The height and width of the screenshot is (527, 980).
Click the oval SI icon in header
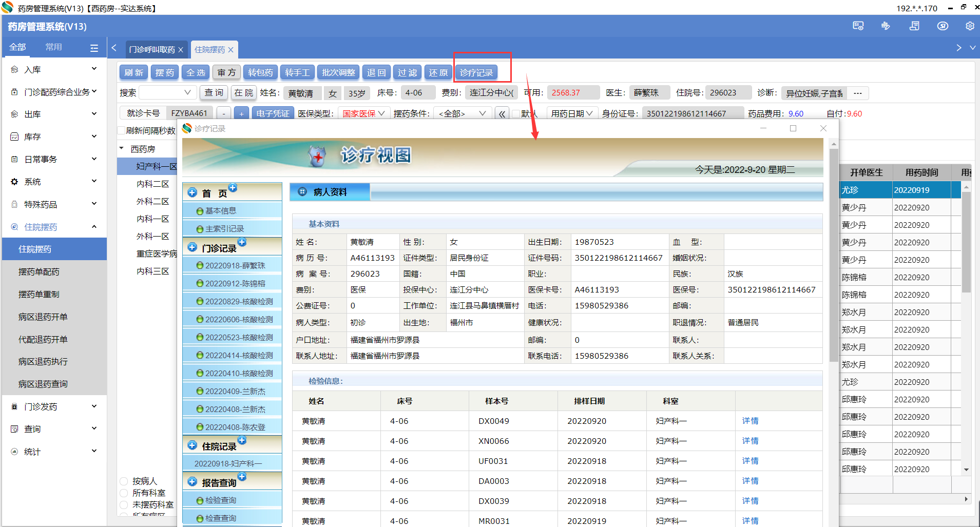click(943, 26)
